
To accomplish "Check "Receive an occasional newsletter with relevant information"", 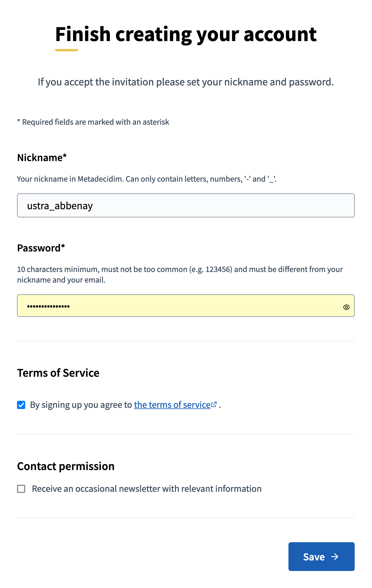I will (x=21, y=489).
